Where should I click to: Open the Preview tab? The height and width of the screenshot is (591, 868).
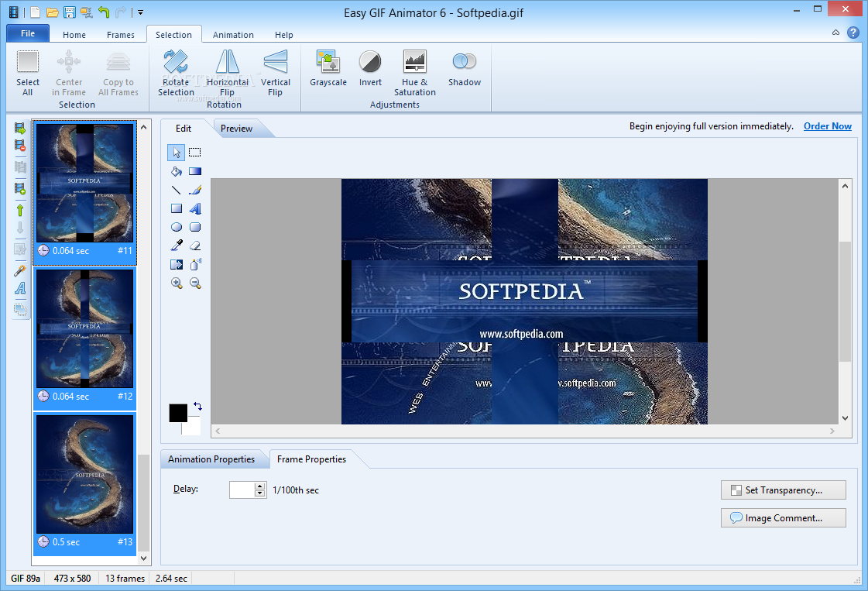tap(236, 129)
